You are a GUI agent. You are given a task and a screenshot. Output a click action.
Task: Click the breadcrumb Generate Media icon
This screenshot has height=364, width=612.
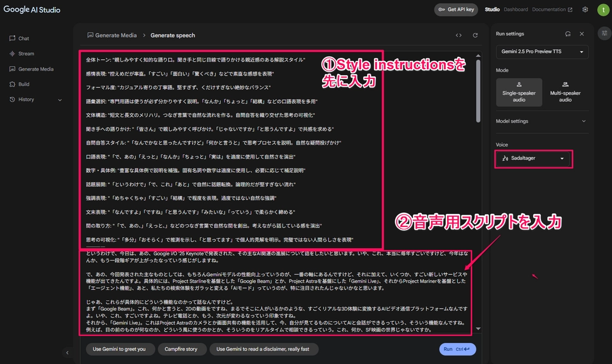point(90,35)
